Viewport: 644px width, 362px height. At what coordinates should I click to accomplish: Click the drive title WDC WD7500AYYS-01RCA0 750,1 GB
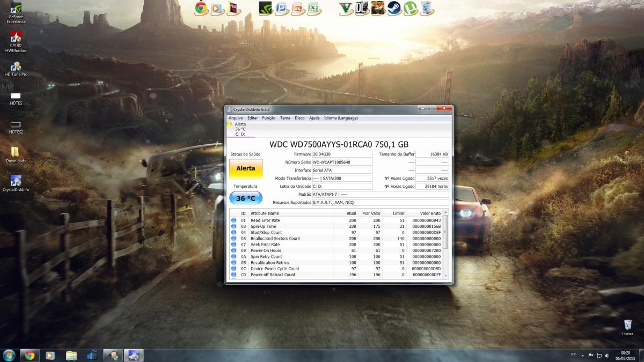(x=339, y=144)
